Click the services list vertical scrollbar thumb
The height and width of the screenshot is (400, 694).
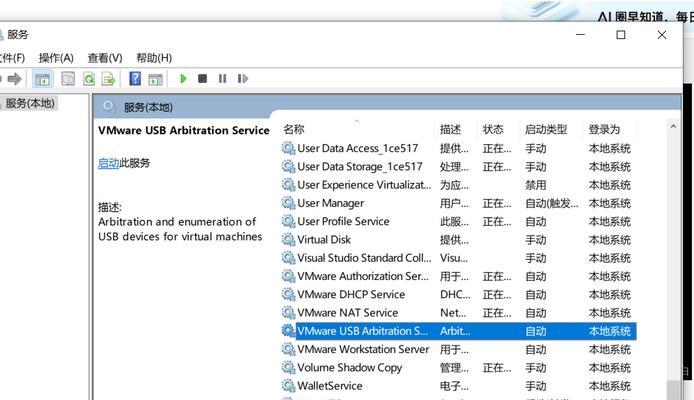(674, 390)
